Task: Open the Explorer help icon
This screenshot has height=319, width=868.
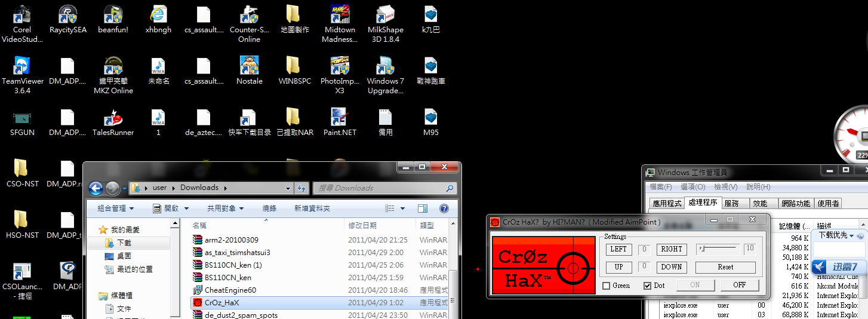Action: pos(444,208)
